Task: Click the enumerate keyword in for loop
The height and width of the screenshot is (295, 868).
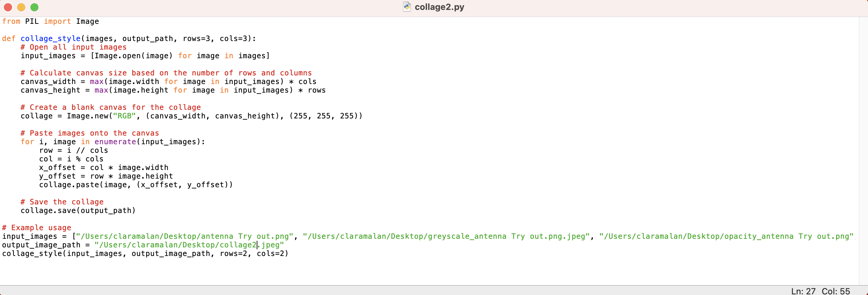Action: pyautogui.click(x=115, y=142)
